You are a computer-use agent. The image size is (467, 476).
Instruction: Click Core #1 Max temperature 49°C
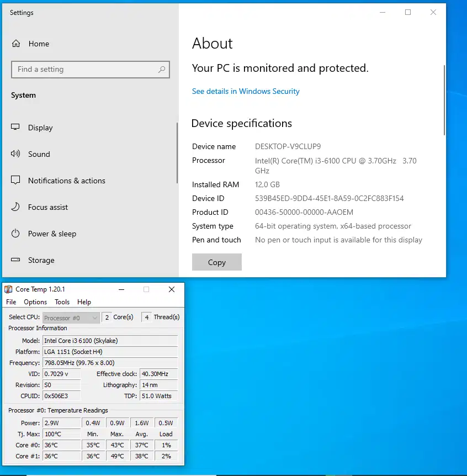tap(117, 456)
